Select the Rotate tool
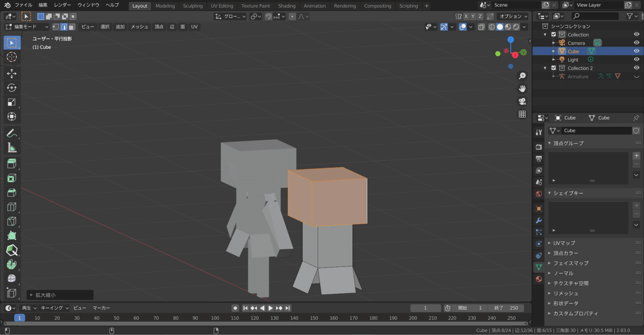 click(x=12, y=88)
